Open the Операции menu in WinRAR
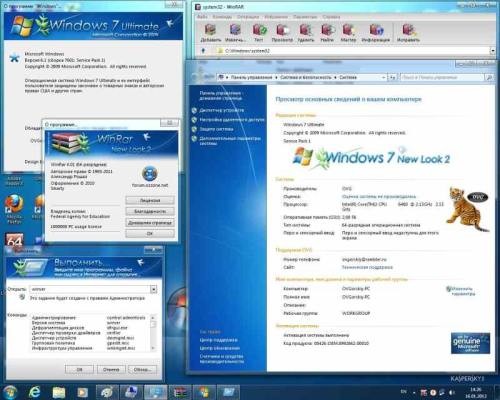The height and width of the screenshot is (400, 500). pos(248,17)
